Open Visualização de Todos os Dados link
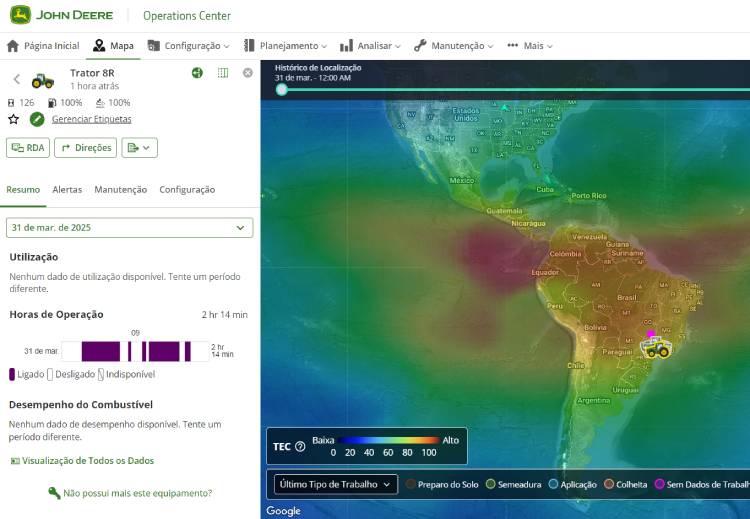The image size is (750, 519). [x=82, y=461]
